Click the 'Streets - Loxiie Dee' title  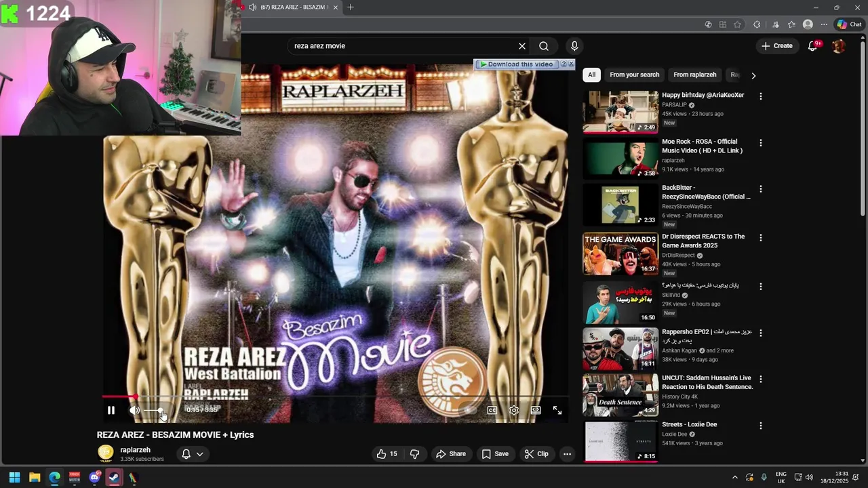[690, 425]
